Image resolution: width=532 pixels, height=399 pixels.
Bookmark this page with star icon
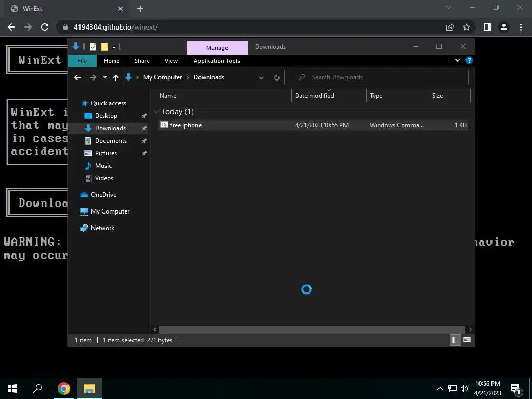pyautogui.click(x=467, y=27)
